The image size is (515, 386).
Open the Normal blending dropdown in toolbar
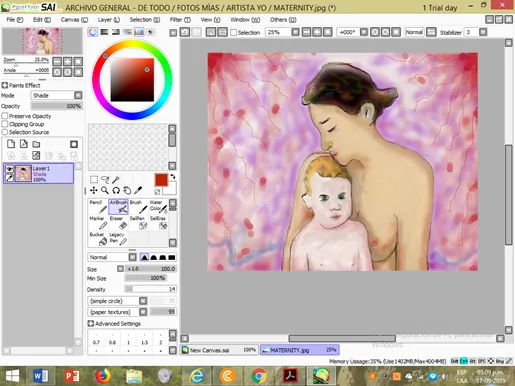[x=414, y=32]
